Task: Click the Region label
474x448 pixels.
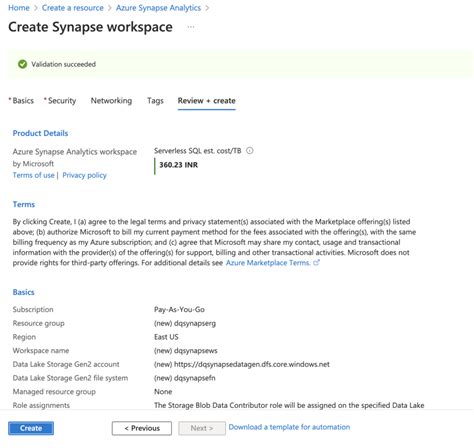Action: click(x=24, y=337)
